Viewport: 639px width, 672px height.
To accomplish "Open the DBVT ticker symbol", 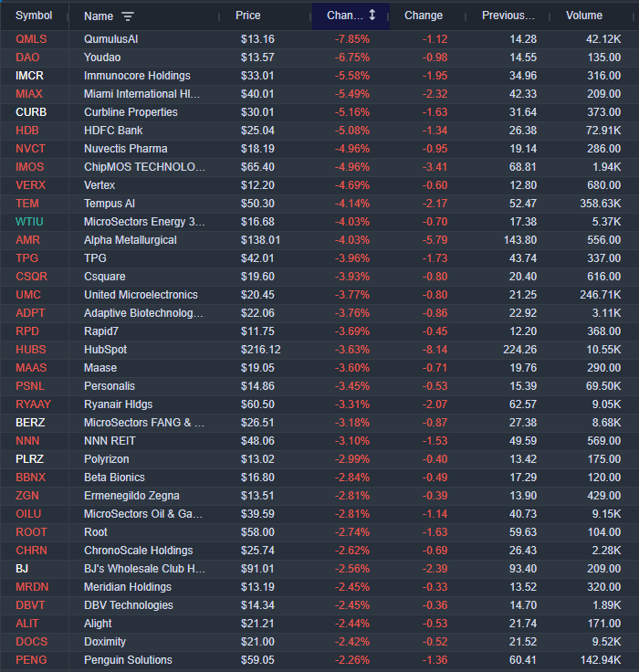I will point(30,605).
